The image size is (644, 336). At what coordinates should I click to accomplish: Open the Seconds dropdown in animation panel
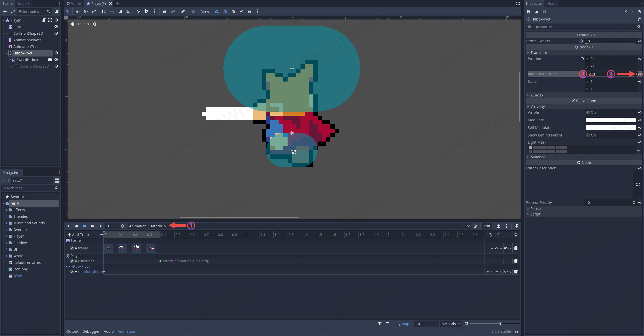(451, 324)
